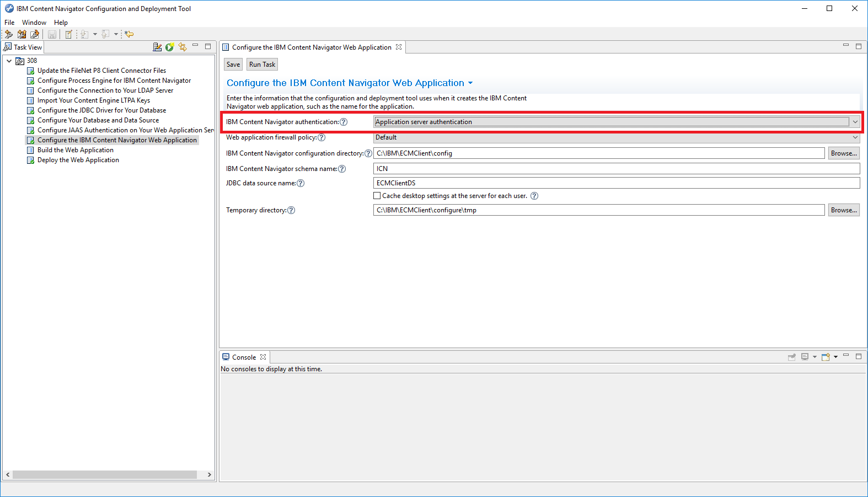Select Deploy the Web Application task

(78, 160)
